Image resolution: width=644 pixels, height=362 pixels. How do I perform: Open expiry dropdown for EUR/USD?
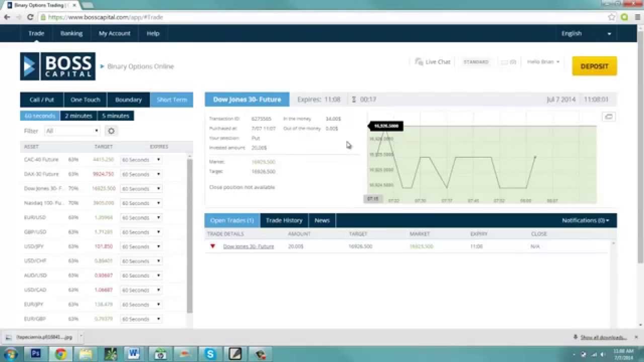pos(141,218)
